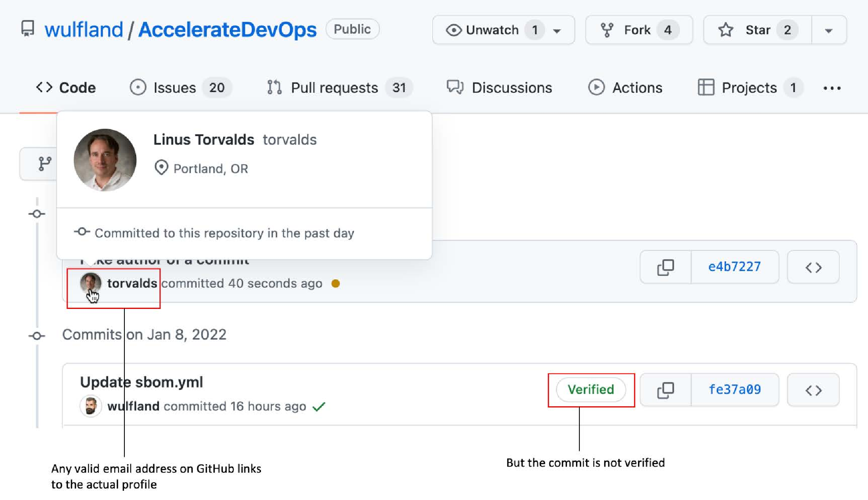Open the Pull requests tab
The image size is (868, 500).
point(339,88)
